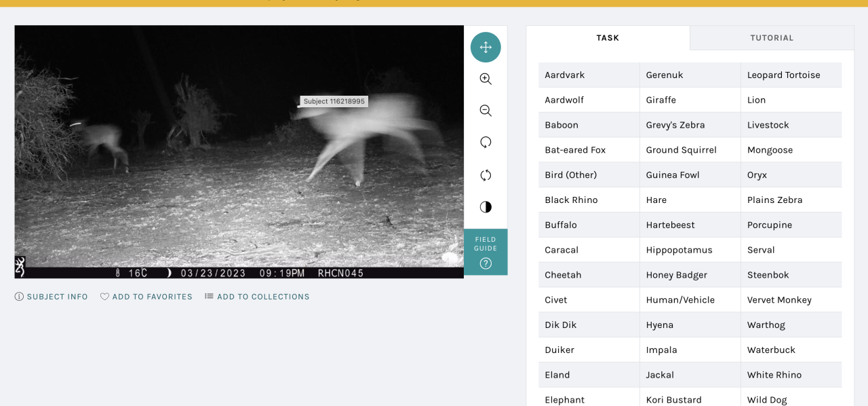The height and width of the screenshot is (406, 868).
Task: Pick Grevy's Zebra option
Action: point(690,125)
